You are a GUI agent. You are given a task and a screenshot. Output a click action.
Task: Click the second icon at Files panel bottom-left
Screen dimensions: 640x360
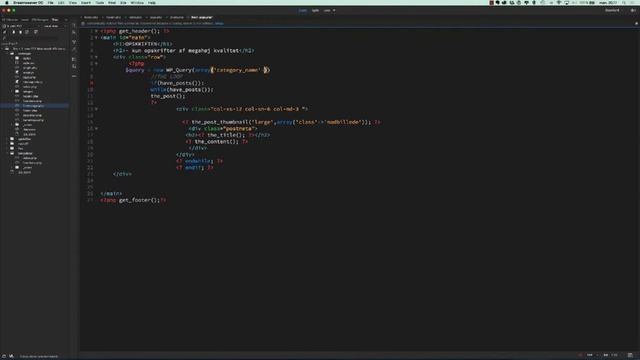11,356
